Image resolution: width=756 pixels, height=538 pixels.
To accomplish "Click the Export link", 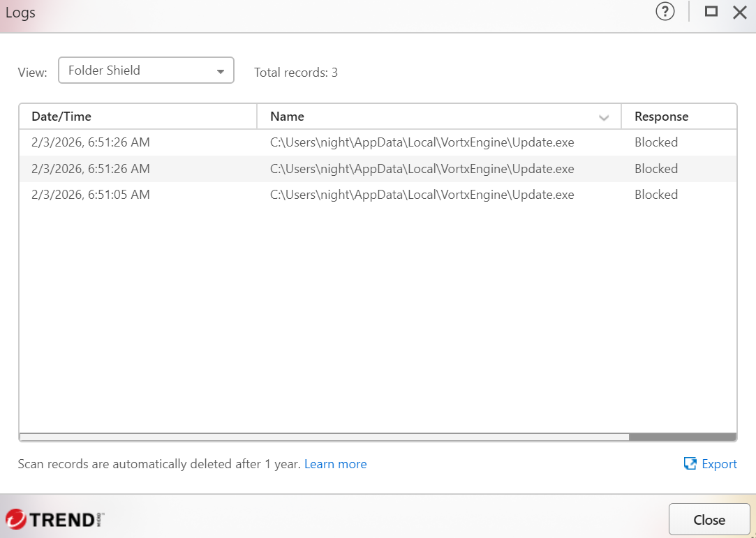I will pyautogui.click(x=710, y=464).
